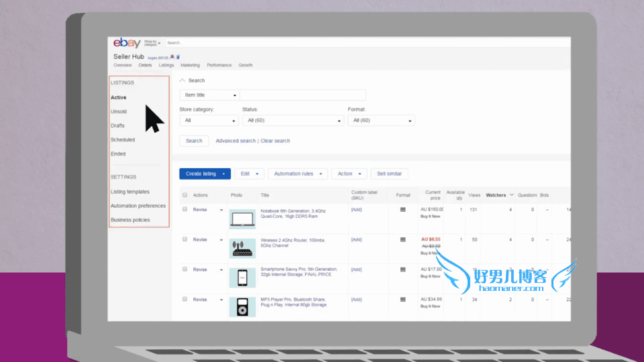Check the Wireless Router listing checkbox
The image size is (644, 362).
(185, 239)
